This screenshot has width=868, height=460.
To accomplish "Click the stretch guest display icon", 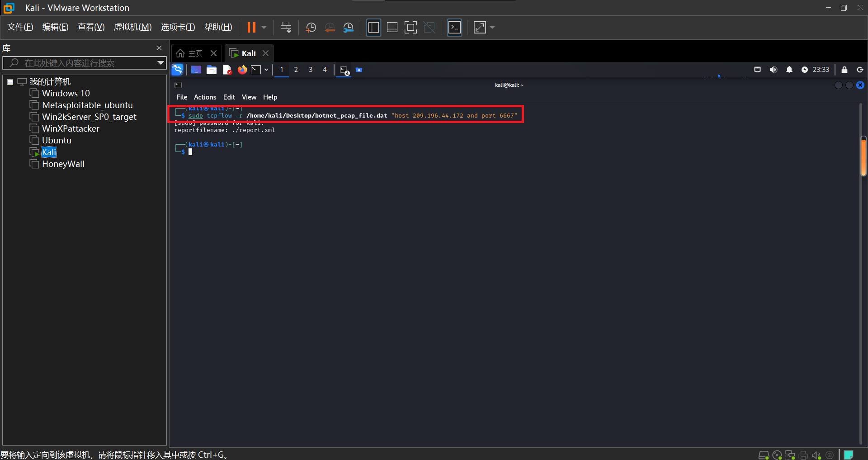I will click(x=480, y=28).
